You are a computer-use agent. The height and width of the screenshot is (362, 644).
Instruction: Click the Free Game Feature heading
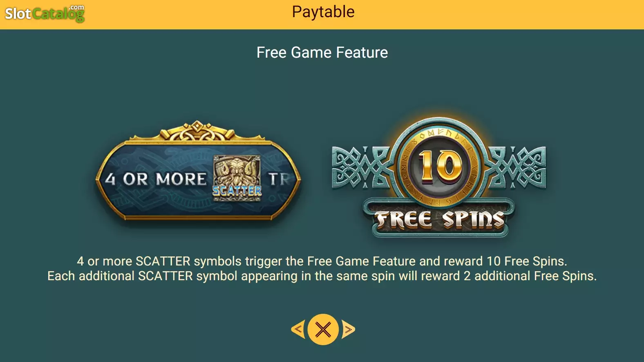coord(322,52)
